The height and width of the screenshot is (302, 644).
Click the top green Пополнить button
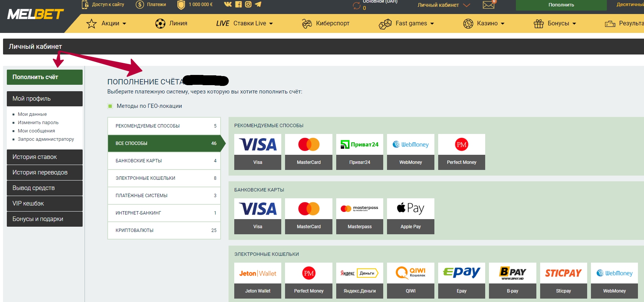[x=561, y=5]
